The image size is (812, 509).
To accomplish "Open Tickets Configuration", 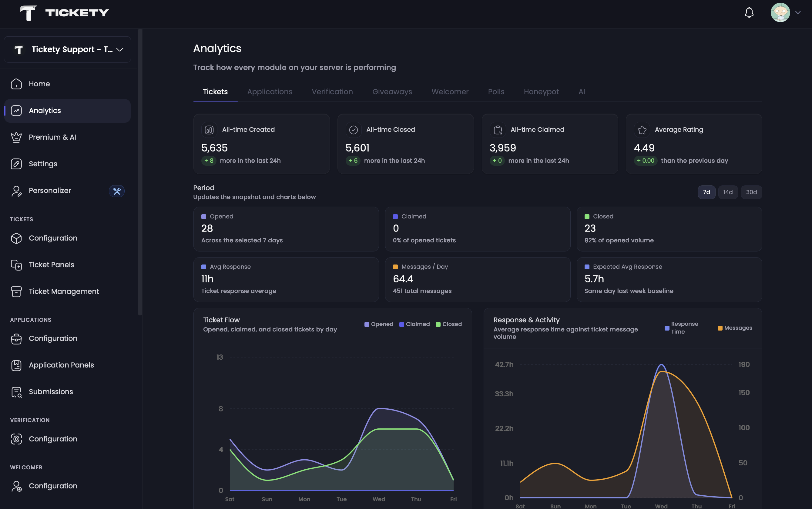I will coord(67,238).
